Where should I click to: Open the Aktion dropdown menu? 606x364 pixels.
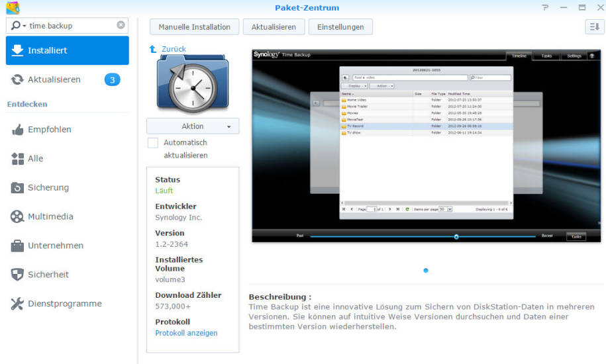193,126
